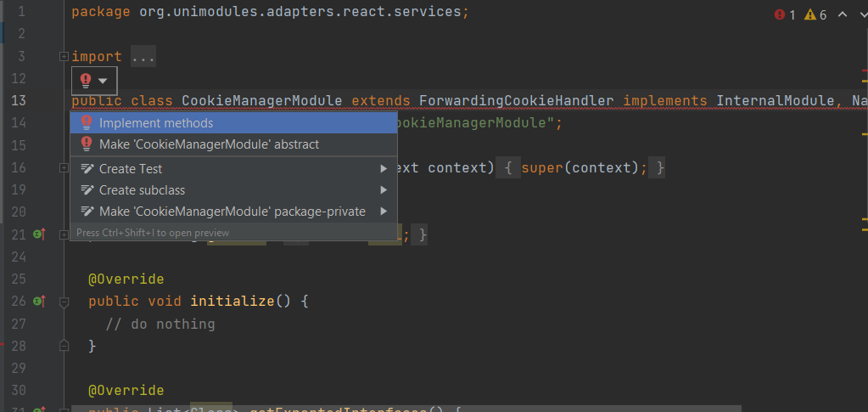Click line number 13 in gutter
Viewport: 868px width, 412px height.
click(x=19, y=101)
